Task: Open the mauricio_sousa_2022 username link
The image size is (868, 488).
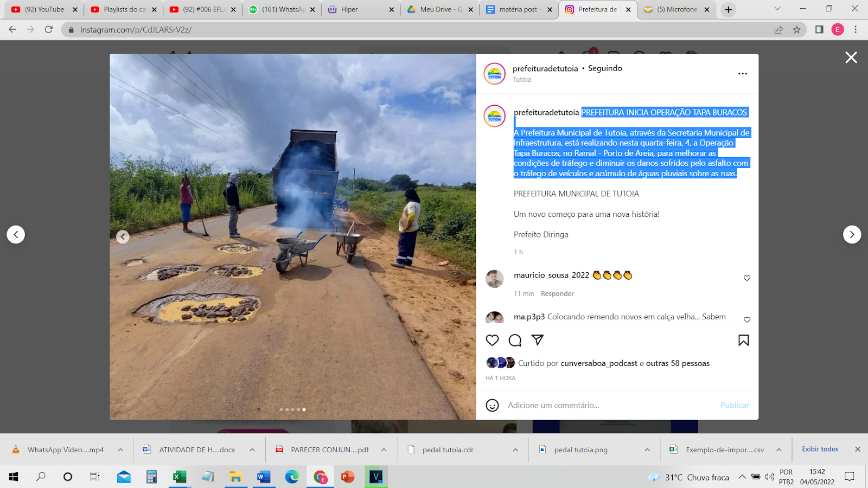Action: pos(551,275)
